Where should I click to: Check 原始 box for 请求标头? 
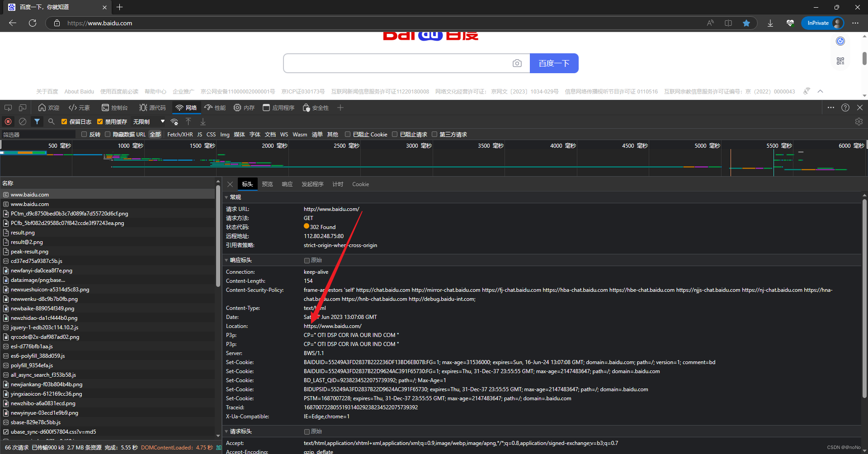point(307,432)
